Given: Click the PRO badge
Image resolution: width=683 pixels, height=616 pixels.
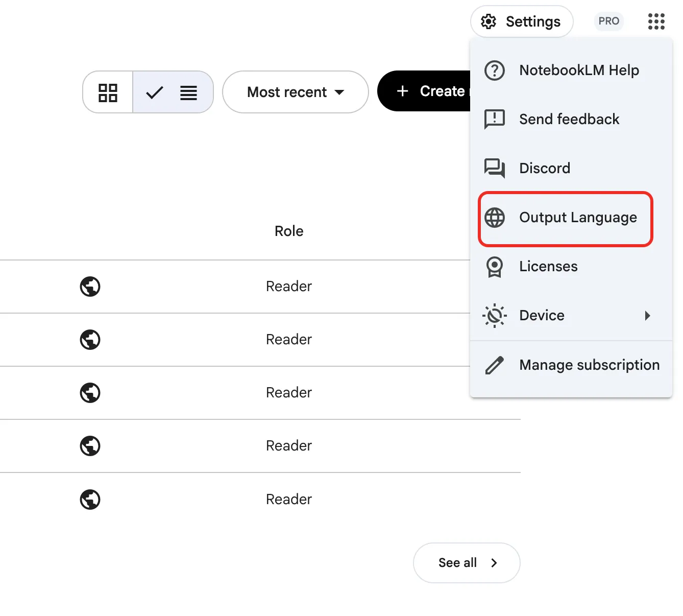Looking at the screenshot, I should pyautogui.click(x=608, y=21).
